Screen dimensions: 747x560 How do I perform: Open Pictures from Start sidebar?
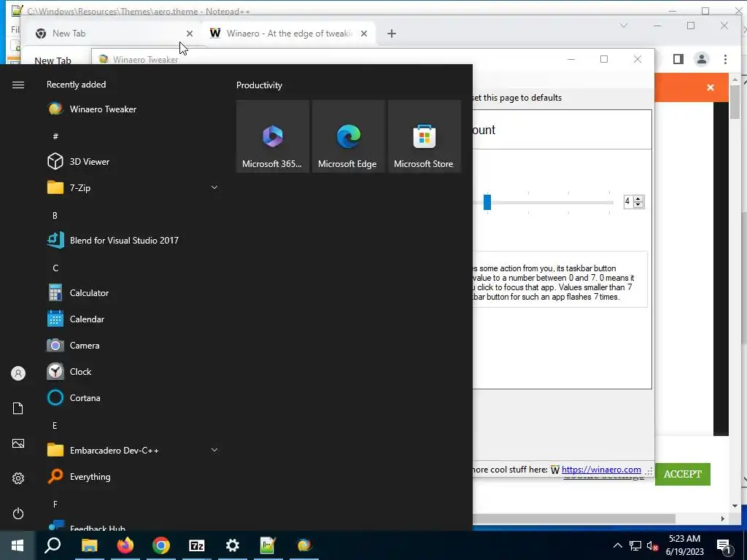(18, 443)
